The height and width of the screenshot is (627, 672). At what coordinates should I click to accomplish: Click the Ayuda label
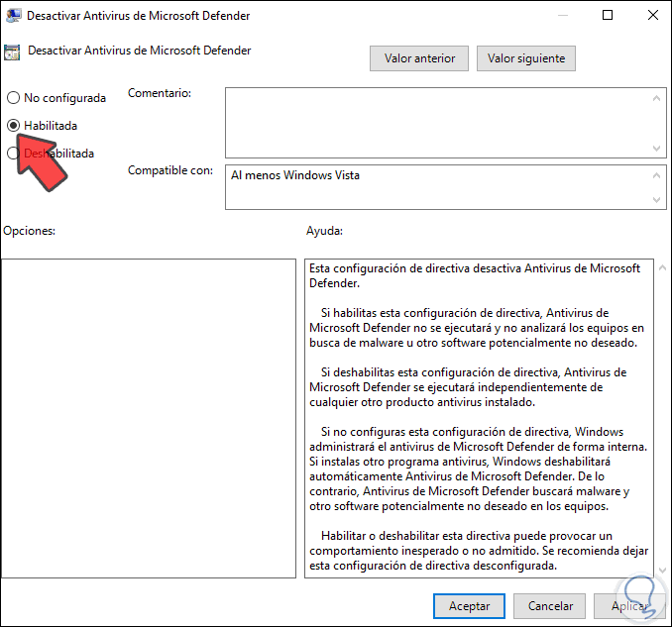coord(324,231)
